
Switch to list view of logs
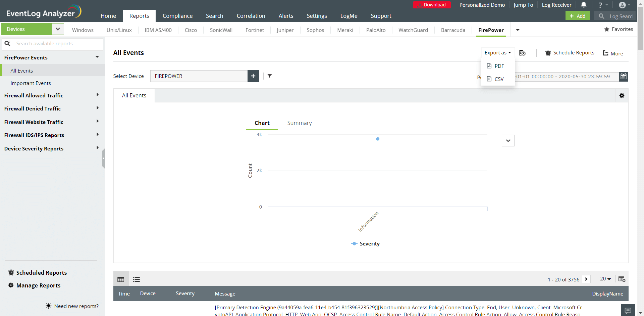point(136,279)
